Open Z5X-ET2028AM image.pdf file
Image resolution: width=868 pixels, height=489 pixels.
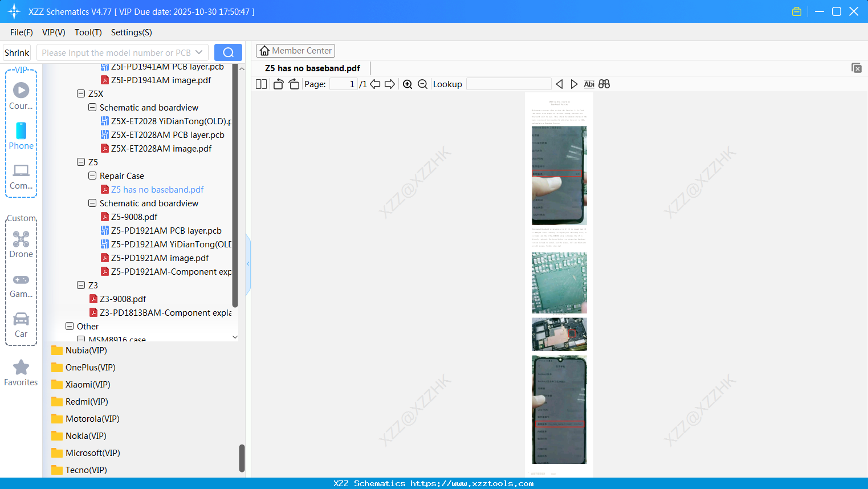(161, 149)
